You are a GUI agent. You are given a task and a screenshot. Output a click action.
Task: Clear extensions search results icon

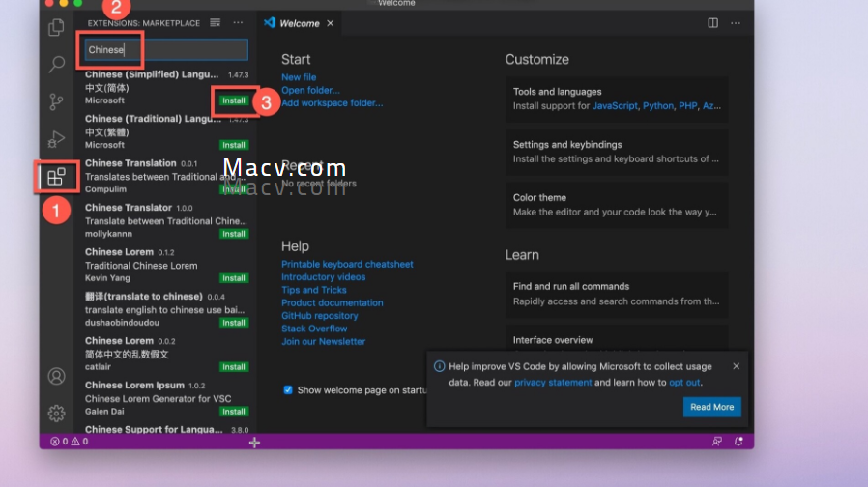(x=215, y=22)
